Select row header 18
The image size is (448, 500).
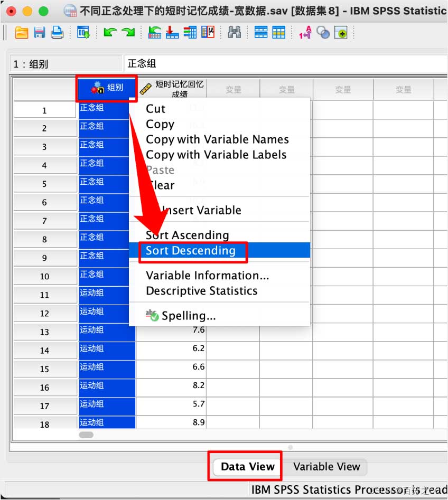pos(45,423)
